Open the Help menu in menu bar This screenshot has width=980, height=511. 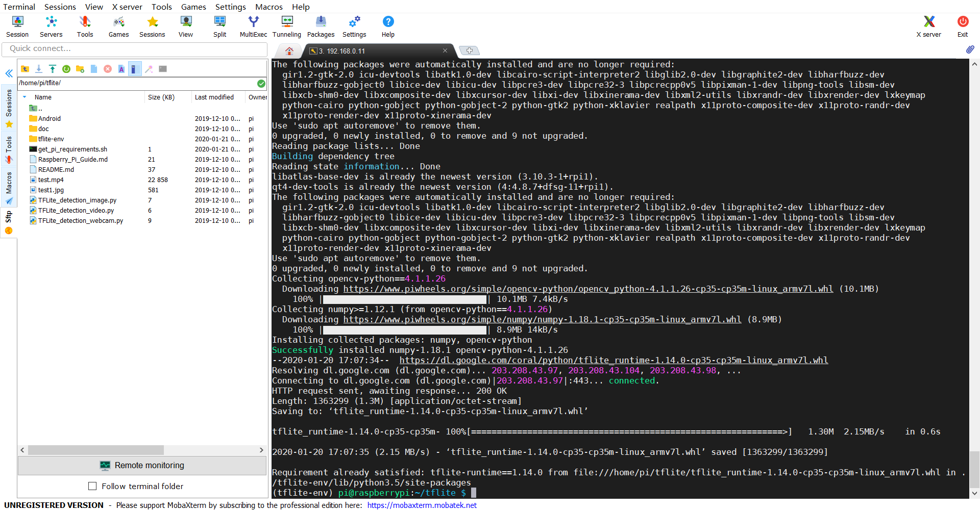pos(301,7)
